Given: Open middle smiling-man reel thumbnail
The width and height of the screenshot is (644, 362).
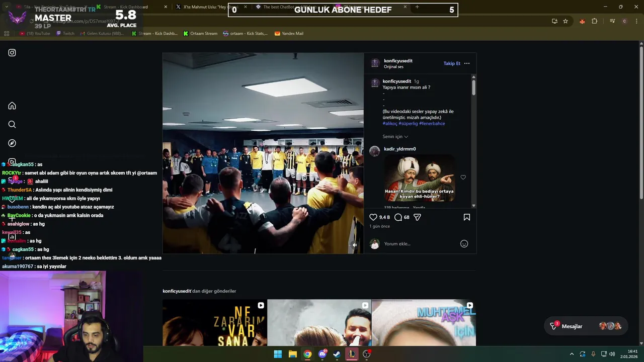Looking at the screenshot, I should tap(319, 323).
